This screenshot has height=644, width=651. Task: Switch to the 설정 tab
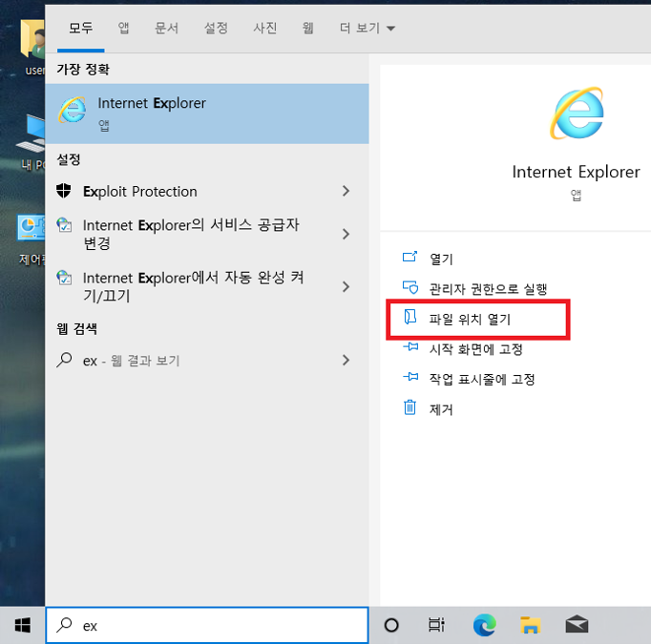[x=216, y=28]
